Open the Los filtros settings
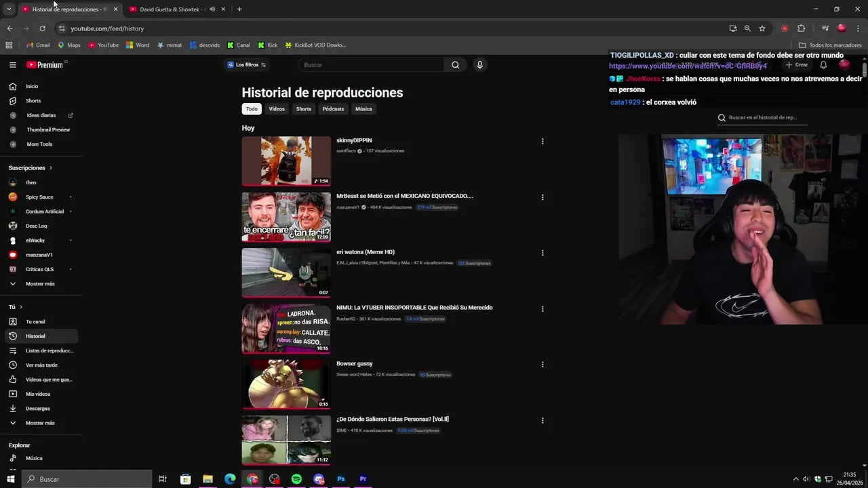This screenshot has width=868, height=488. pos(246,65)
